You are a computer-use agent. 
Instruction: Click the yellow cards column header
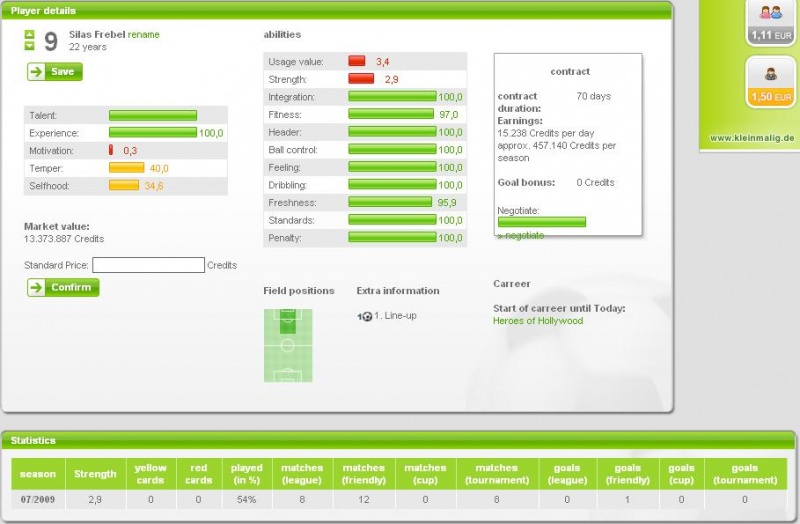point(151,474)
